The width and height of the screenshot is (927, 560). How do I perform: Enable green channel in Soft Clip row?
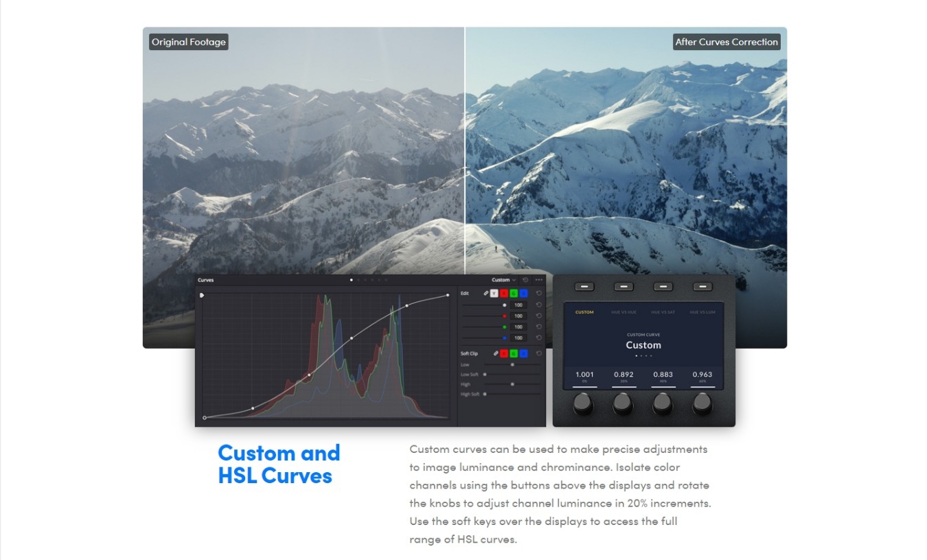pos(513,353)
